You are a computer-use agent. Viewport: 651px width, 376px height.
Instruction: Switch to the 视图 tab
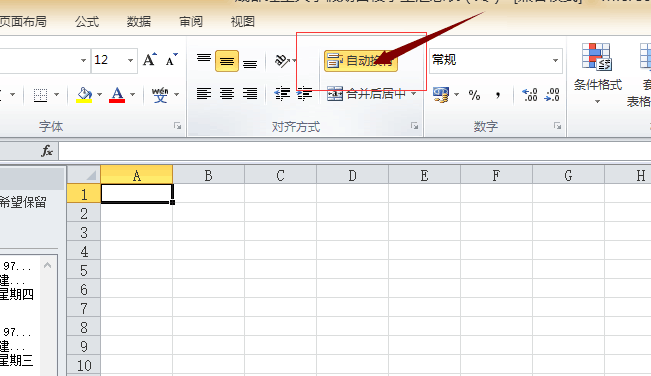pyautogui.click(x=242, y=22)
